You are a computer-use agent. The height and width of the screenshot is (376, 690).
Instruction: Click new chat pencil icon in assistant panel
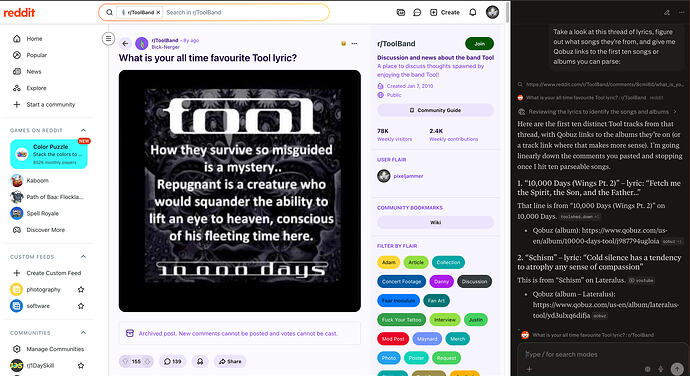(x=667, y=12)
